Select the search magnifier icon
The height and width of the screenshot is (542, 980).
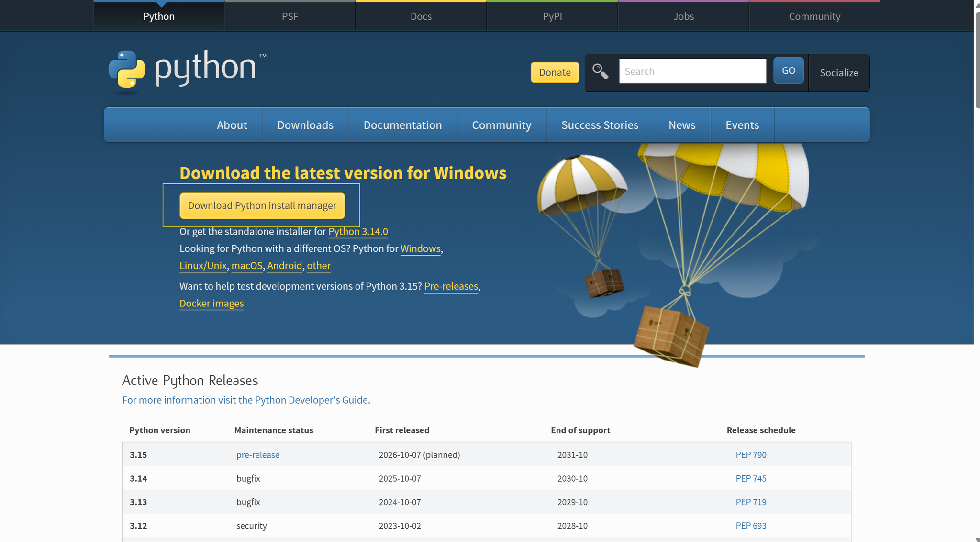click(601, 71)
